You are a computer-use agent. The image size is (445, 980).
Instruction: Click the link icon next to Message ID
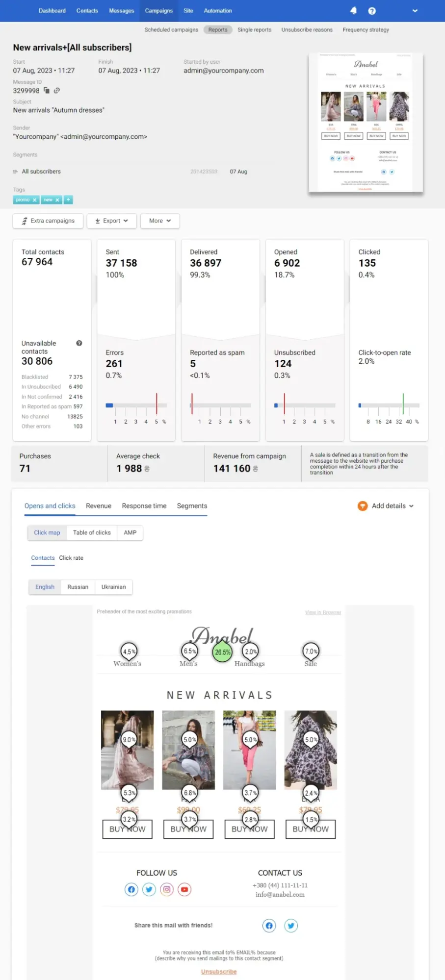(56, 91)
